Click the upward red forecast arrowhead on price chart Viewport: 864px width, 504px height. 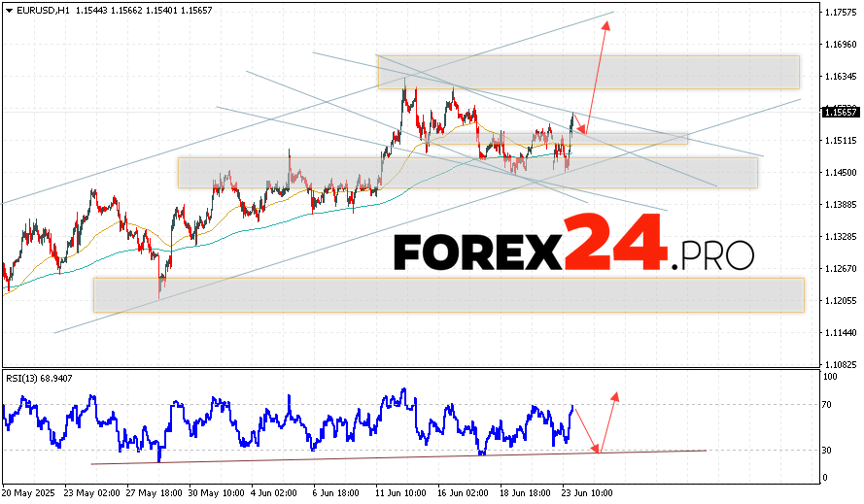[608, 24]
